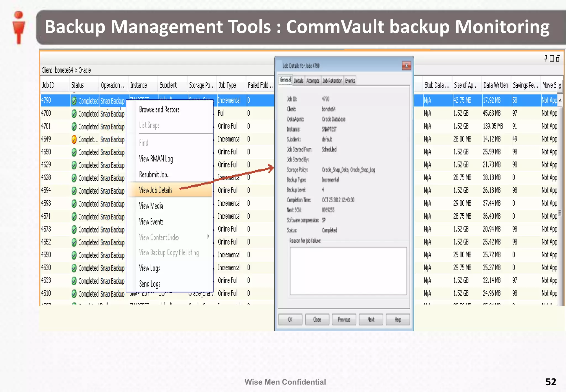Select View Events menu entry
The image size is (566, 392).
(151, 222)
